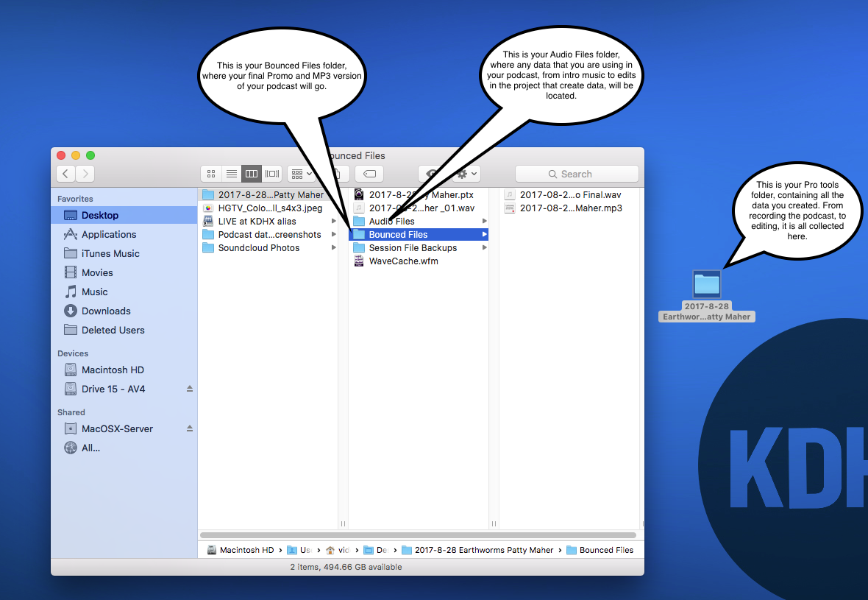
Task: Open the Action gear dropdown menu
Action: (x=466, y=174)
